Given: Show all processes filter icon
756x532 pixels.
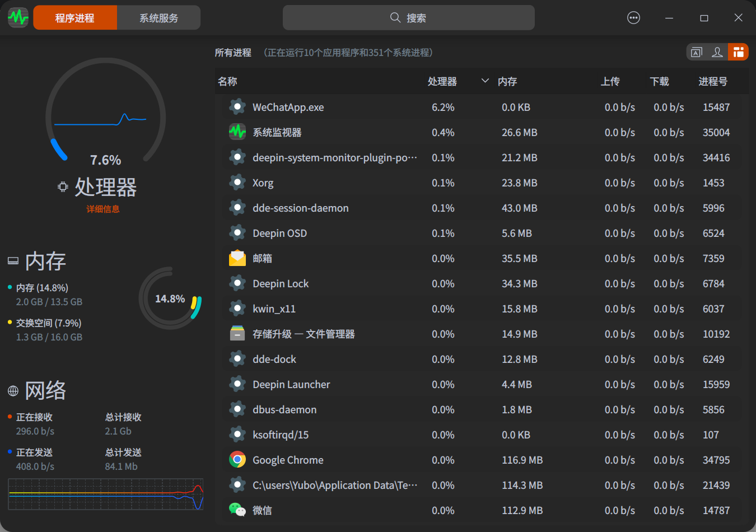Looking at the screenshot, I should click(739, 52).
